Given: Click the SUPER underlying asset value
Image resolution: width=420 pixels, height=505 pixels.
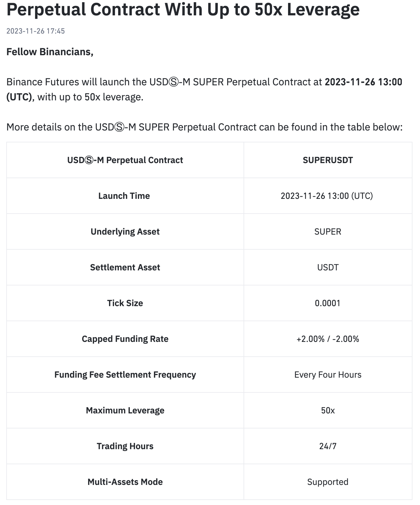Looking at the screenshot, I should pyautogui.click(x=328, y=231).
